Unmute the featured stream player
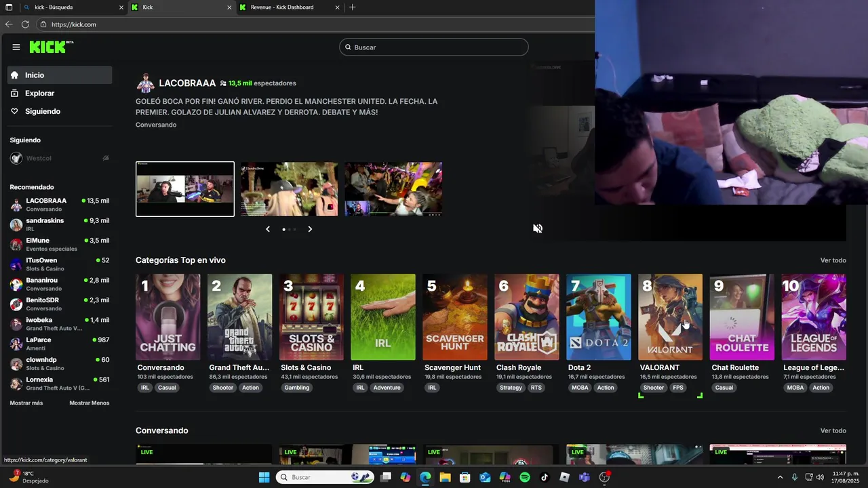This screenshot has height=488, width=868. pos(538,228)
